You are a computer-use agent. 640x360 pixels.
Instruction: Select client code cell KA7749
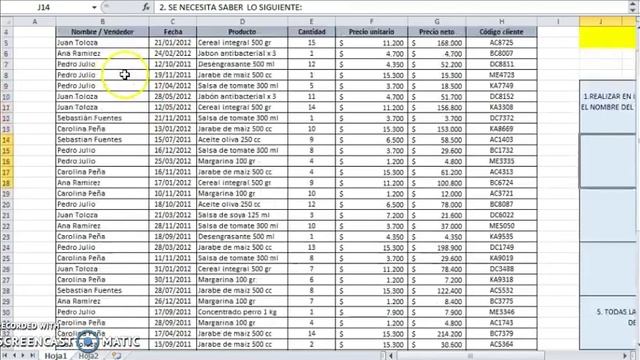(x=502, y=86)
